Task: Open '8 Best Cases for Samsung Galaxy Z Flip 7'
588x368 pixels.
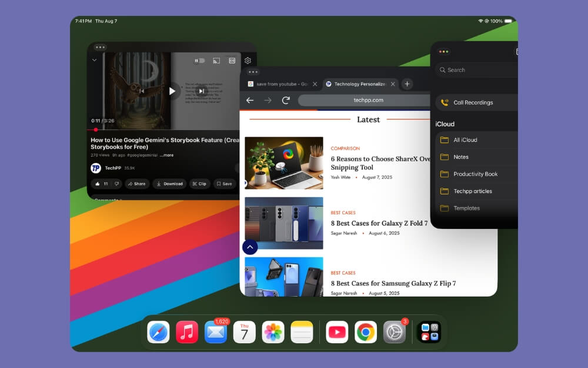Action: (x=393, y=283)
